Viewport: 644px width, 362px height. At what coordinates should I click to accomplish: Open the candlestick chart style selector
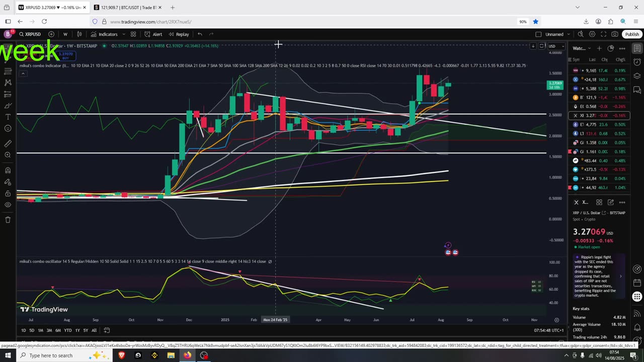click(79, 34)
